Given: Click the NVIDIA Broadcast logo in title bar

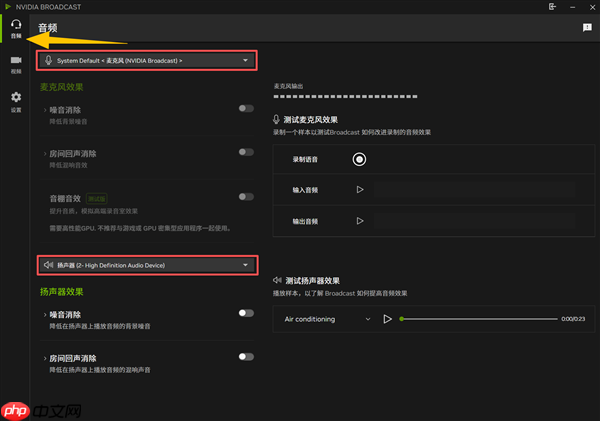Looking at the screenshot, I should click(7, 6).
